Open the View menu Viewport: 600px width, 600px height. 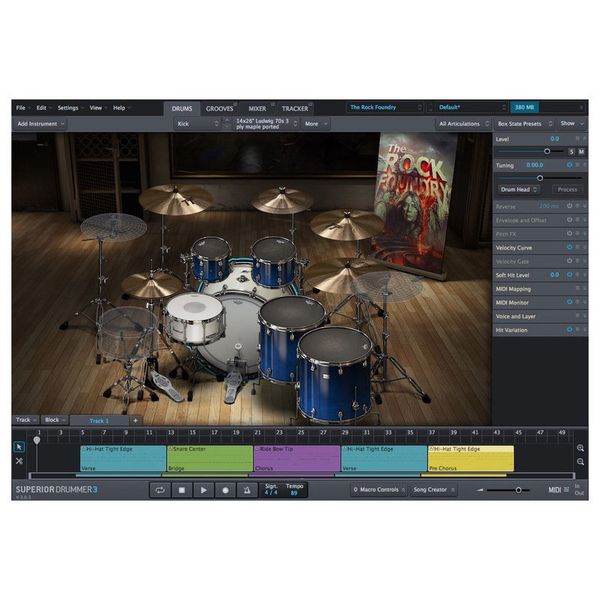98,108
